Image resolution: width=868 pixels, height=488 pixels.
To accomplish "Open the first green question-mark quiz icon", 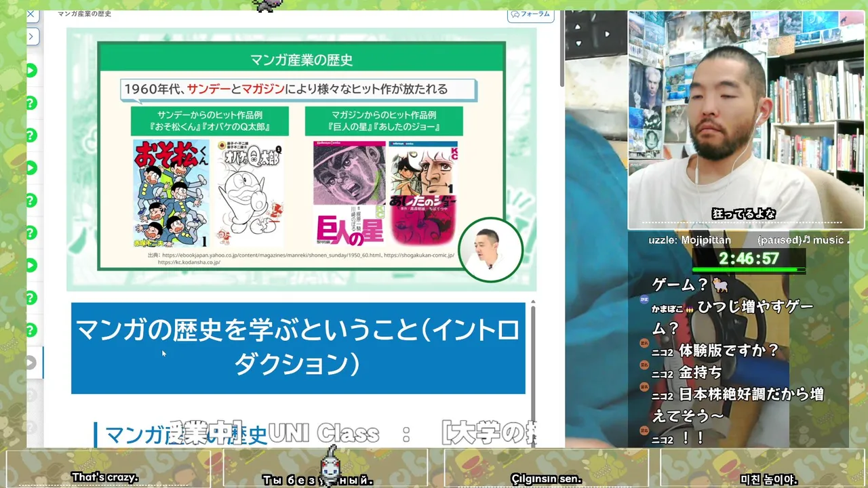I will (x=31, y=103).
